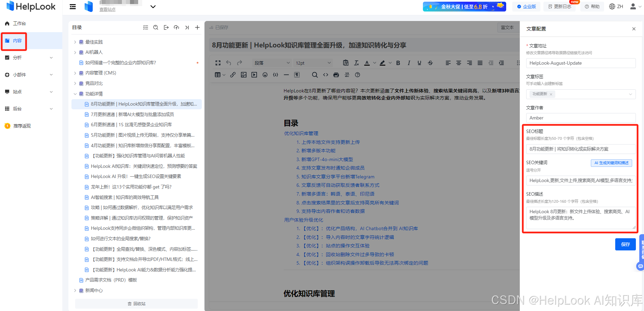
Task: Expand 分析 sidebar menu
Action: click(x=31, y=58)
